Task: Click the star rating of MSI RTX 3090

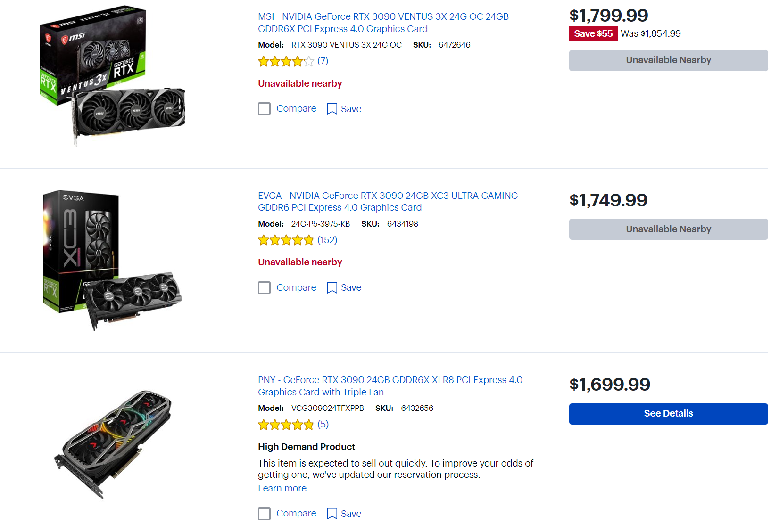Action: point(286,61)
